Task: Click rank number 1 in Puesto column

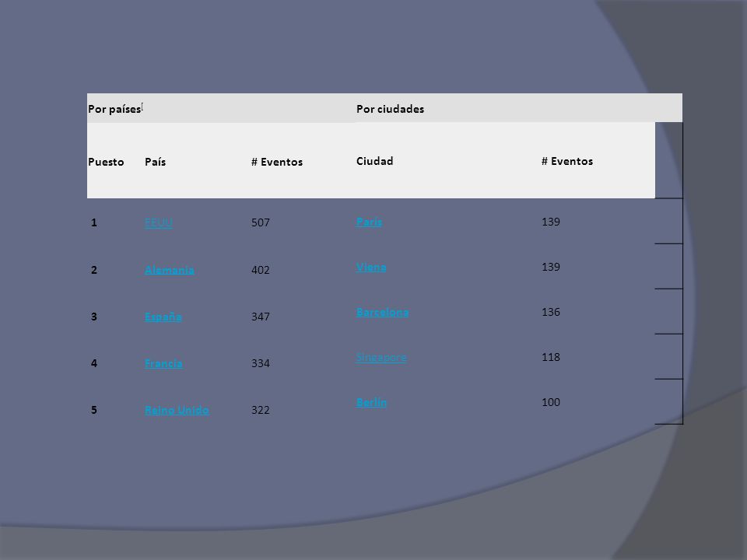Action: 94,222
